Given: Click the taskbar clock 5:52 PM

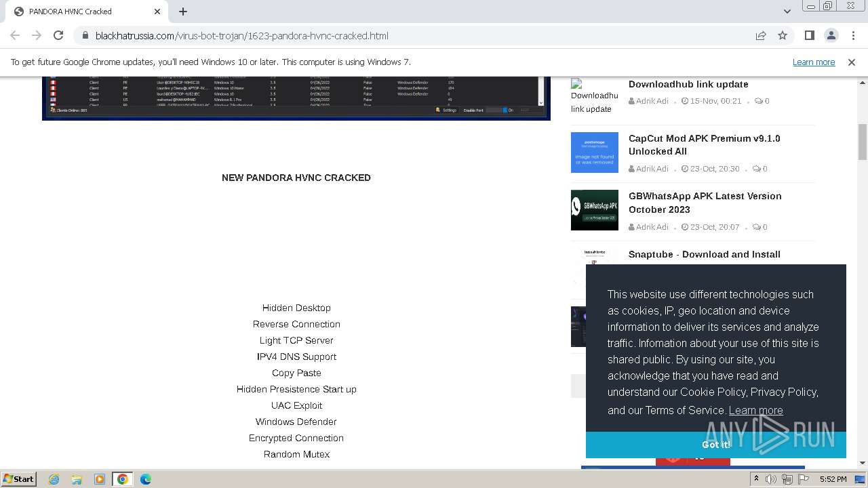Looking at the screenshot, I should (833, 479).
